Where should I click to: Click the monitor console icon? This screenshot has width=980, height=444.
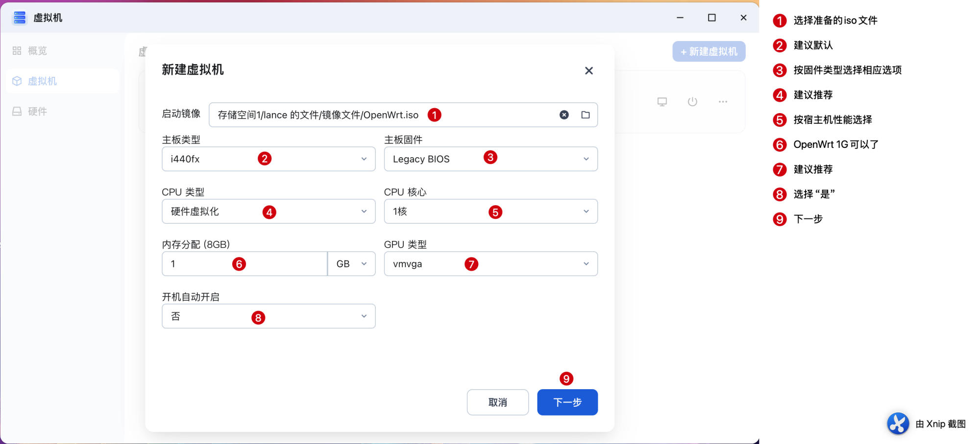point(662,102)
